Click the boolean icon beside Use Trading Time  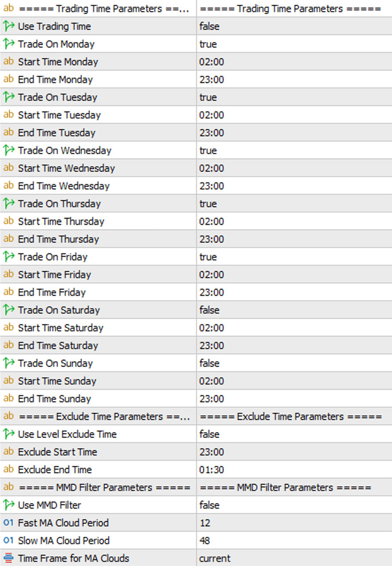(8, 26)
